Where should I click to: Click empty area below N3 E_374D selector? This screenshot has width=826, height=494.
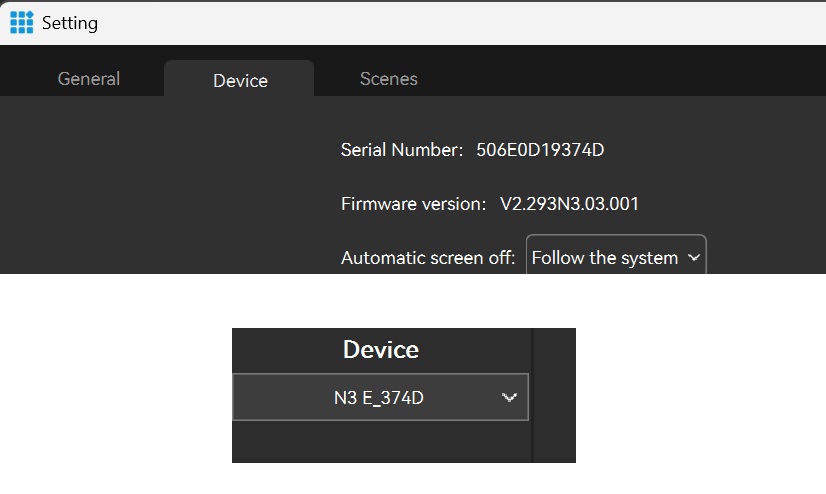[382, 441]
